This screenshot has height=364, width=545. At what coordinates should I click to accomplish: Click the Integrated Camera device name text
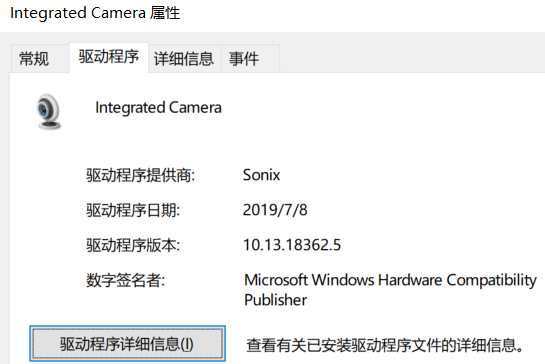pos(158,107)
